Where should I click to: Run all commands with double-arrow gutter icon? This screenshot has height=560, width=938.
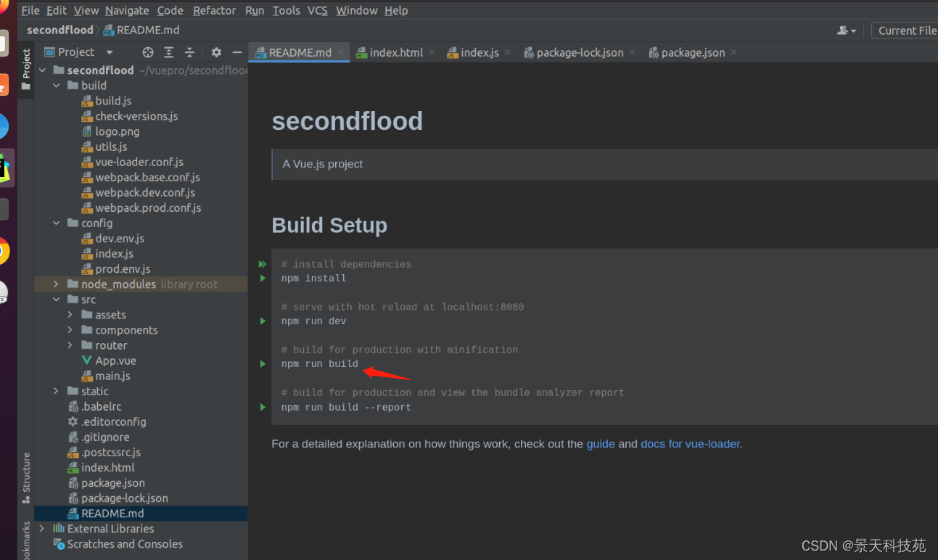coord(263,264)
